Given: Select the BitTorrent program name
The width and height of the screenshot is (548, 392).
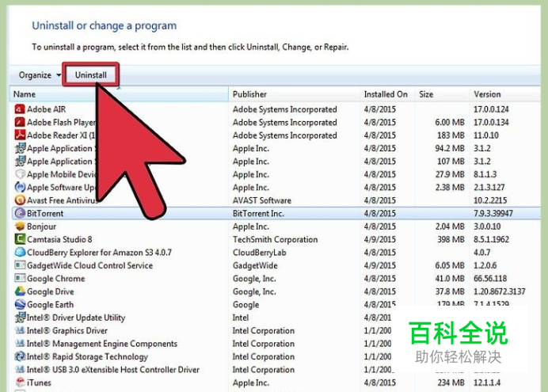Looking at the screenshot, I should click(x=45, y=214).
